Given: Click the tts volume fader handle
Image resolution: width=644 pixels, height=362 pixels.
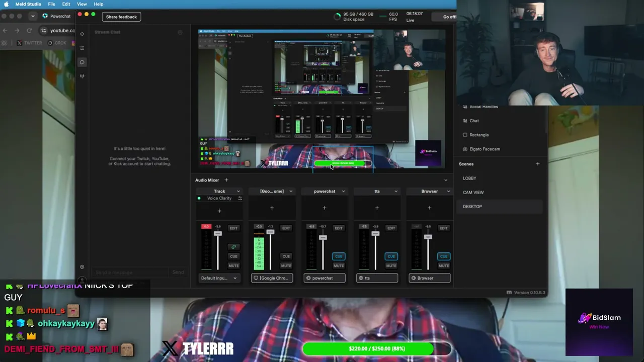Looking at the screenshot, I should pos(375,233).
